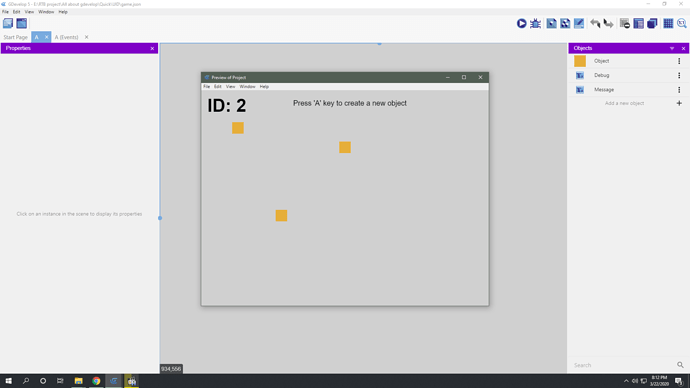
Task: Launch the game preview with play icon
Action: 521,23
